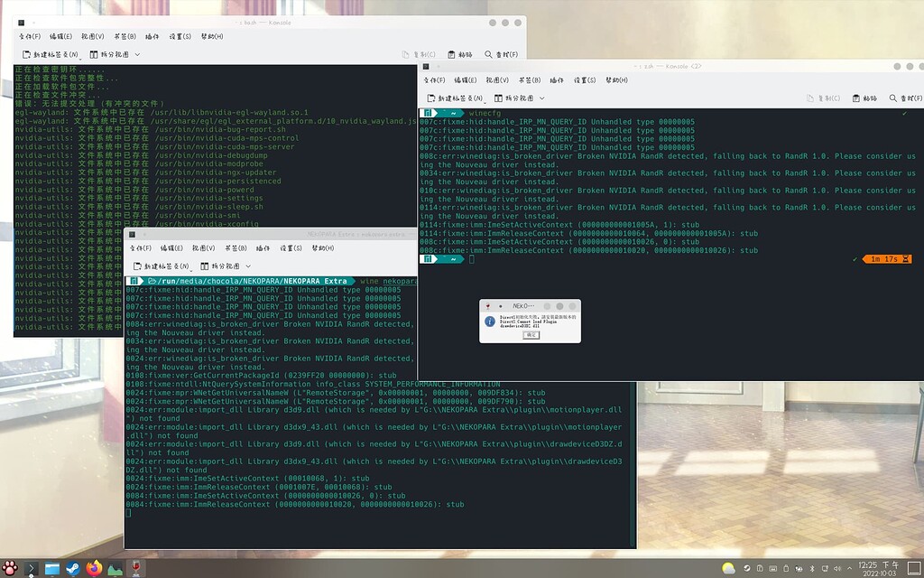The width and height of the screenshot is (924, 578).
Task: Click 查找(F) in bash Konsole toolbar
Action: pos(502,54)
